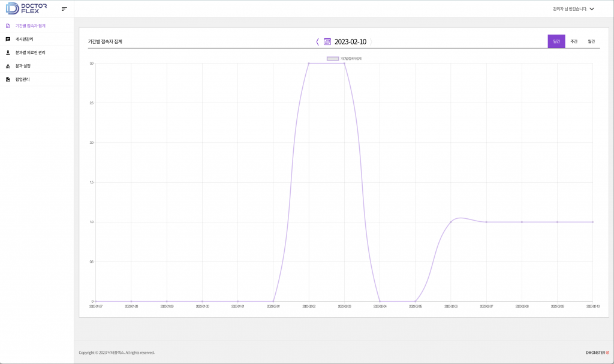Open 분과 설정 menu item
The image size is (614, 364).
click(23, 66)
